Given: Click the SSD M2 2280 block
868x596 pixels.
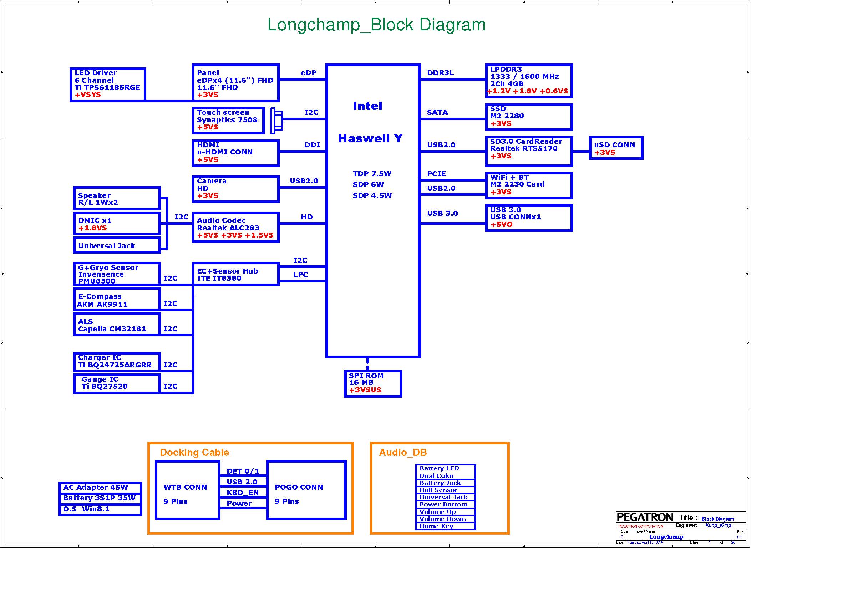Looking at the screenshot, I should coord(528,117).
